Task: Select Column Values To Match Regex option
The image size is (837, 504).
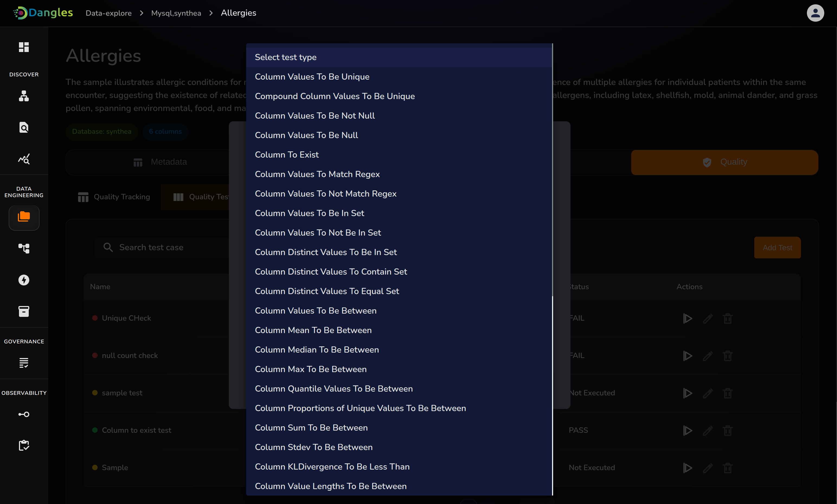Action: pos(317,174)
